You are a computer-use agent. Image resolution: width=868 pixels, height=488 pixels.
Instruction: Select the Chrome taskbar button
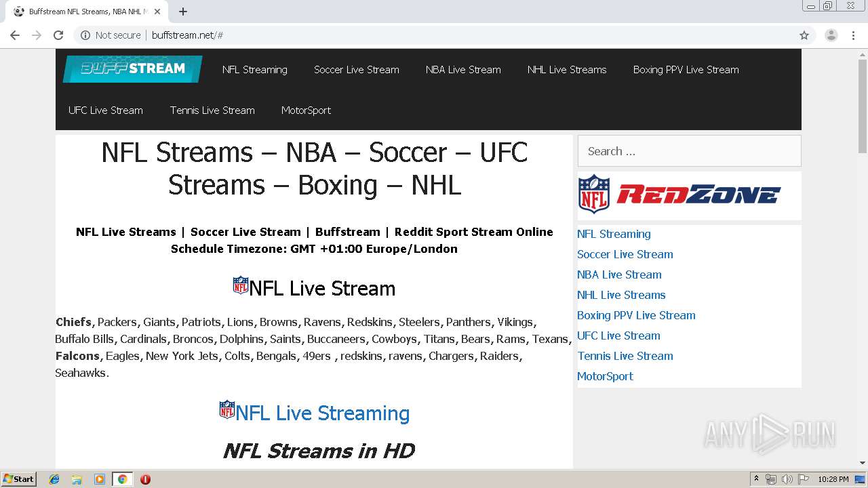click(122, 479)
